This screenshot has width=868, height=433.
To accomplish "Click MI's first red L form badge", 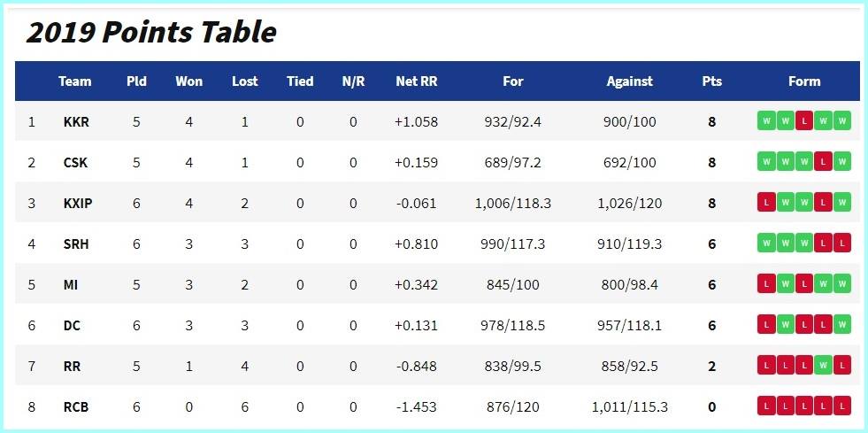I will 766,284.
